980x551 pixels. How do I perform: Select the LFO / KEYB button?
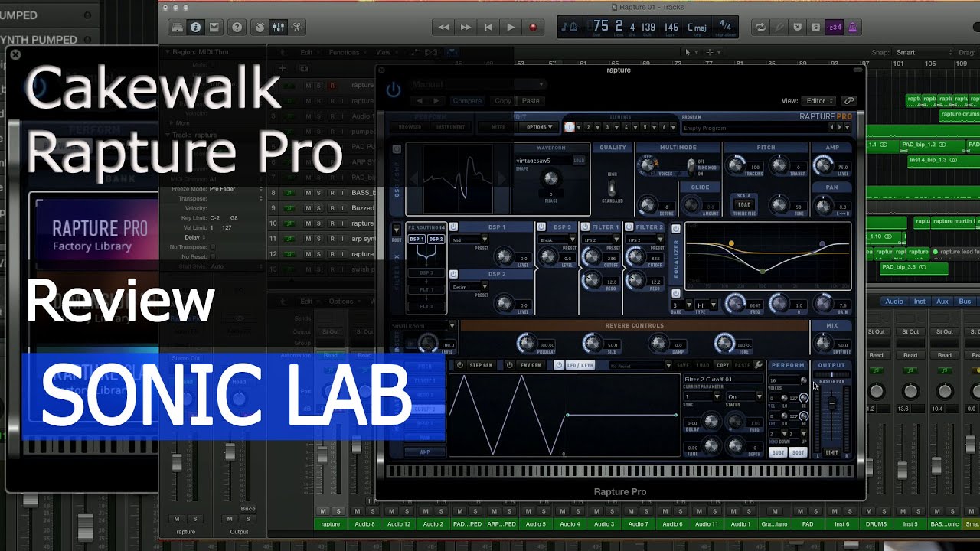(x=580, y=365)
